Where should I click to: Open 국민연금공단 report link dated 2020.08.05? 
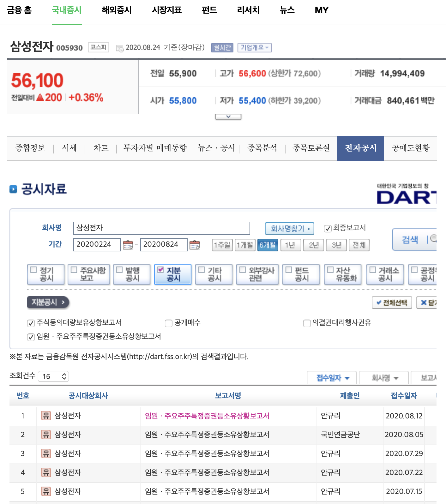pyautogui.click(x=207, y=435)
